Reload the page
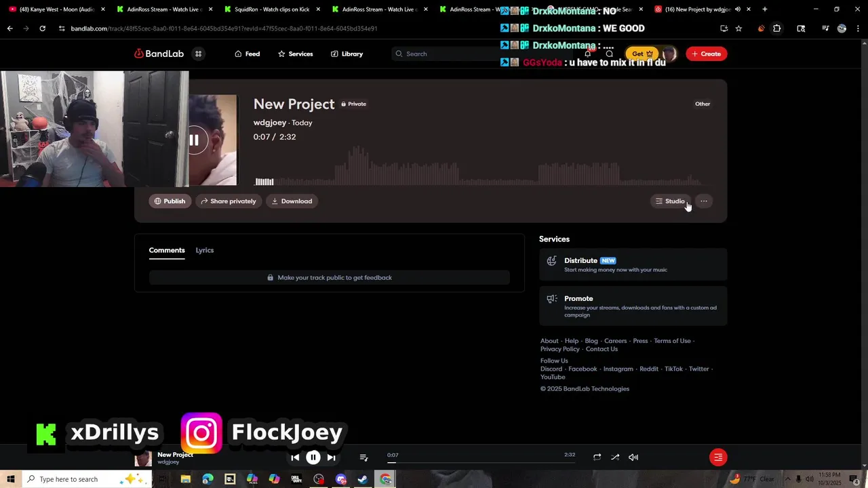868x488 pixels. (42, 28)
